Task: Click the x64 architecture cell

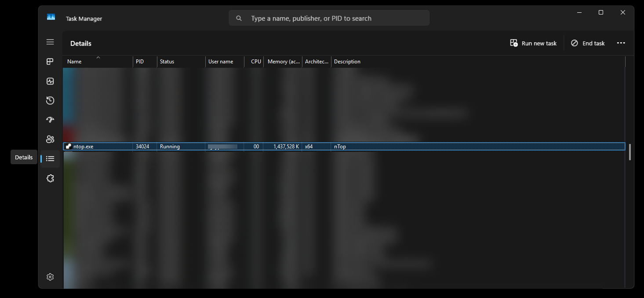Action: (x=309, y=147)
